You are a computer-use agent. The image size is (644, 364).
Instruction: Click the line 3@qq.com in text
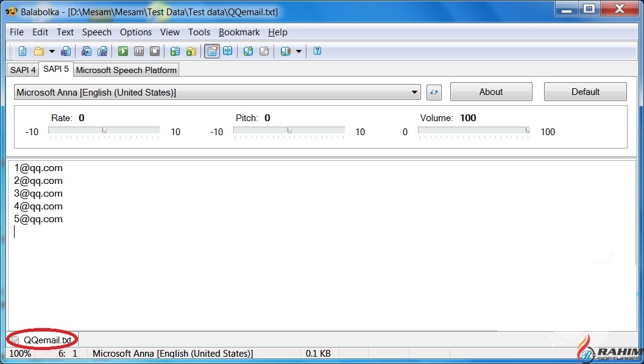click(38, 194)
